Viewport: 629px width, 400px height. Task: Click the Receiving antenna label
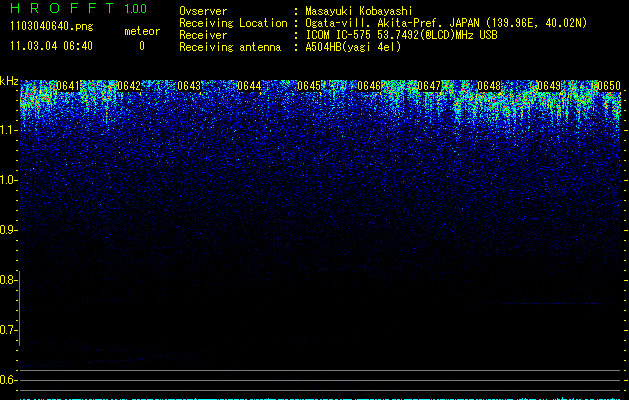[230, 47]
